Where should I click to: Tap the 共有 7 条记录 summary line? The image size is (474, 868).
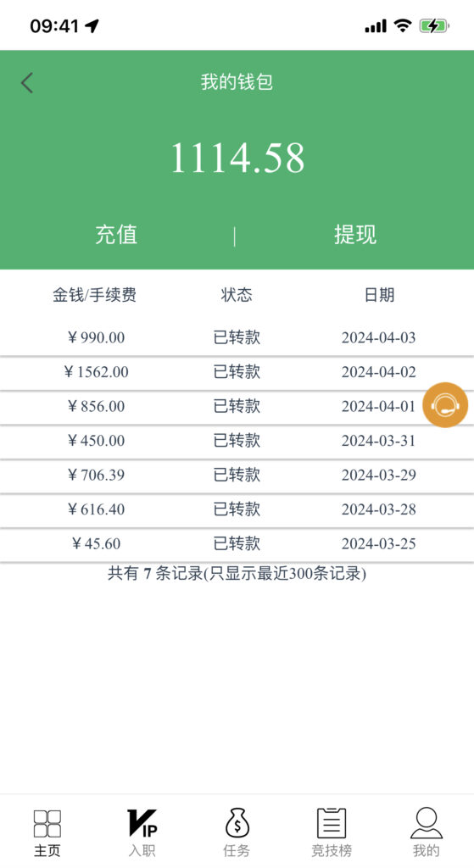coord(237,574)
